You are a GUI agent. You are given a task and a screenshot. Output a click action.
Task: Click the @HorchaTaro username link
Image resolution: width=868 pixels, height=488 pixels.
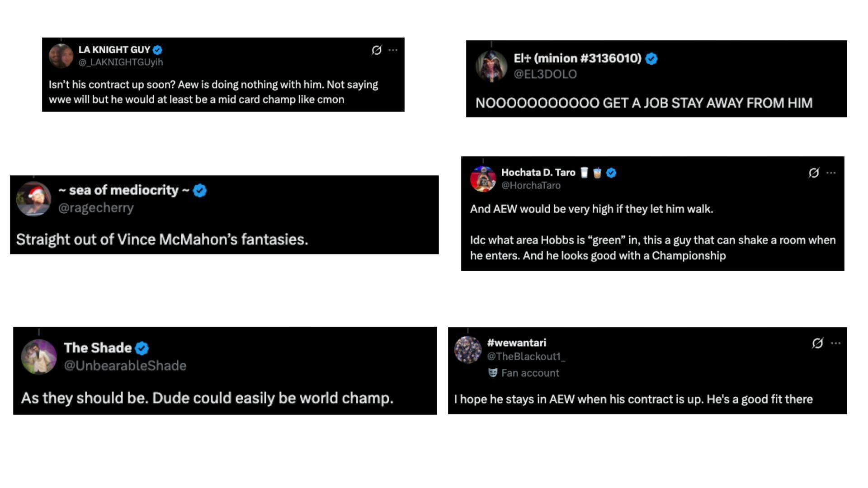[x=532, y=185]
